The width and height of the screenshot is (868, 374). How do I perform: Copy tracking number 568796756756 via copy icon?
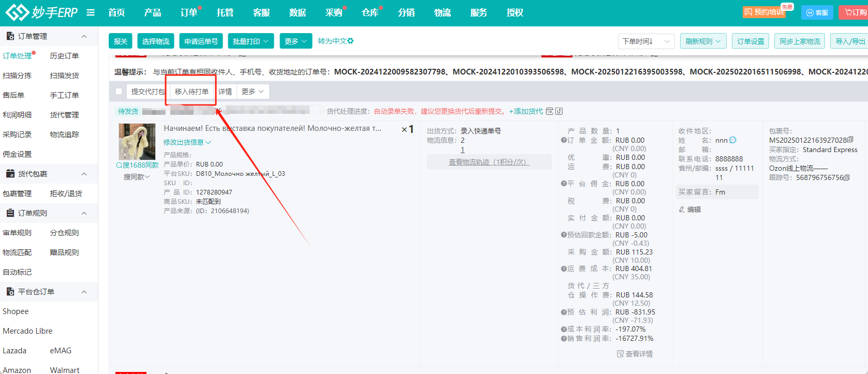point(847,177)
